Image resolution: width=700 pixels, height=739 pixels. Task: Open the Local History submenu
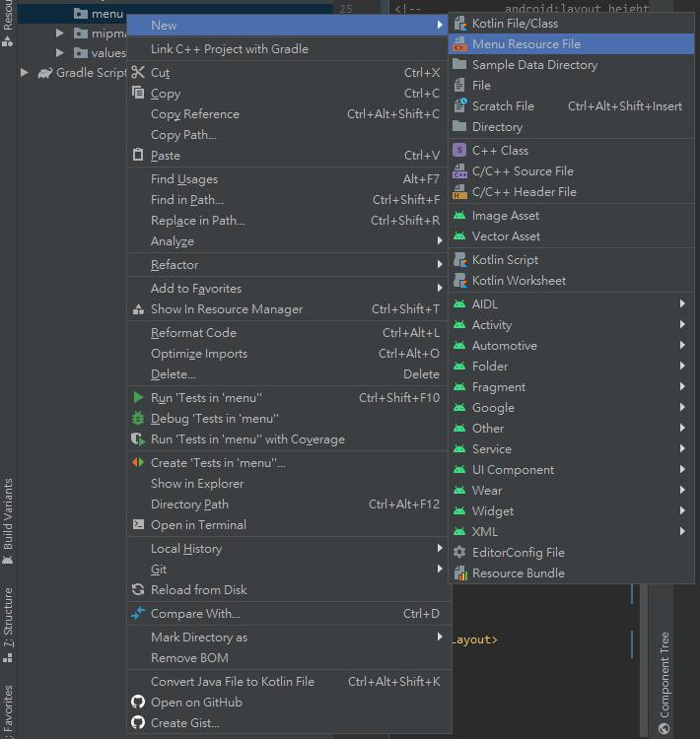[x=289, y=549]
